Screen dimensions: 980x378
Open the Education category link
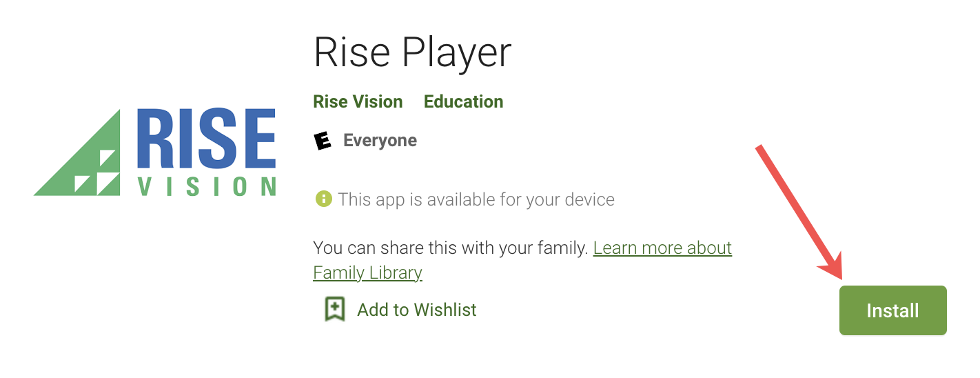click(x=463, y=101)
